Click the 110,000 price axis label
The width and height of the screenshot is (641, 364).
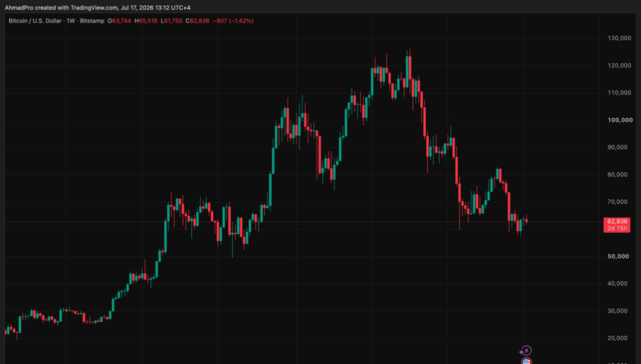pos(619,93)
